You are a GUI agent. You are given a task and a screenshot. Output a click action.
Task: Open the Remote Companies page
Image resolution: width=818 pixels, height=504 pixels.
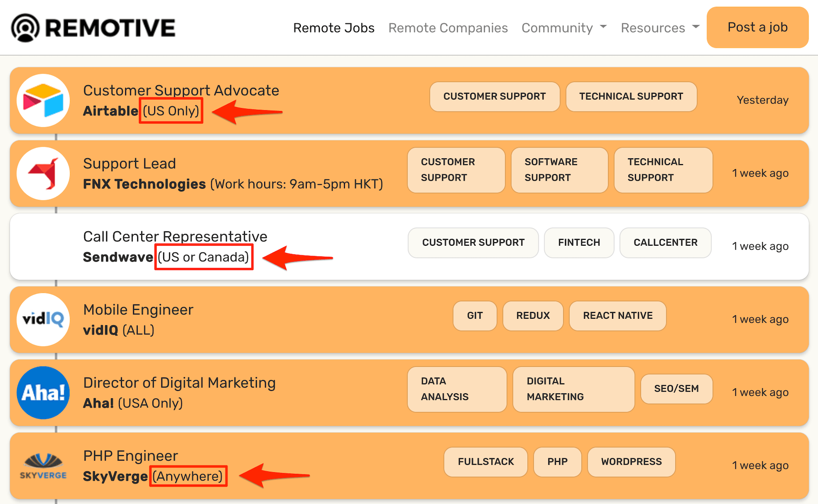[448, 28]
